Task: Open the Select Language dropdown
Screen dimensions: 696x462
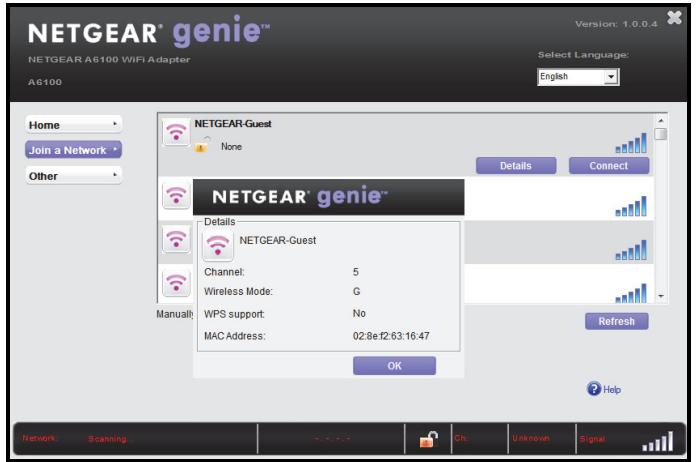Action: (577, 77)
